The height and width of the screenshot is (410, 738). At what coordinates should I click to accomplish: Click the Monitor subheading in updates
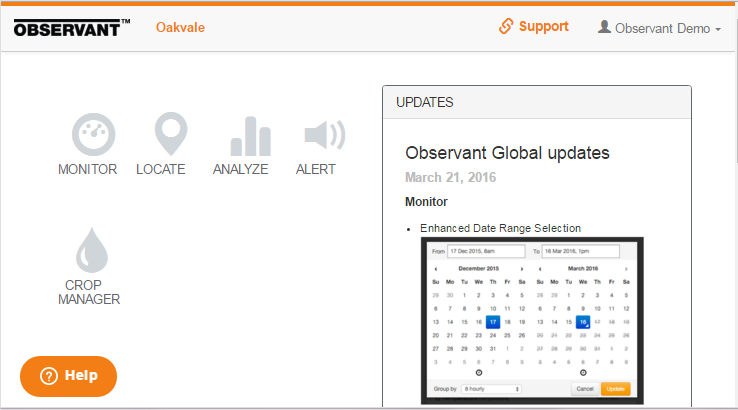point(426,202)
